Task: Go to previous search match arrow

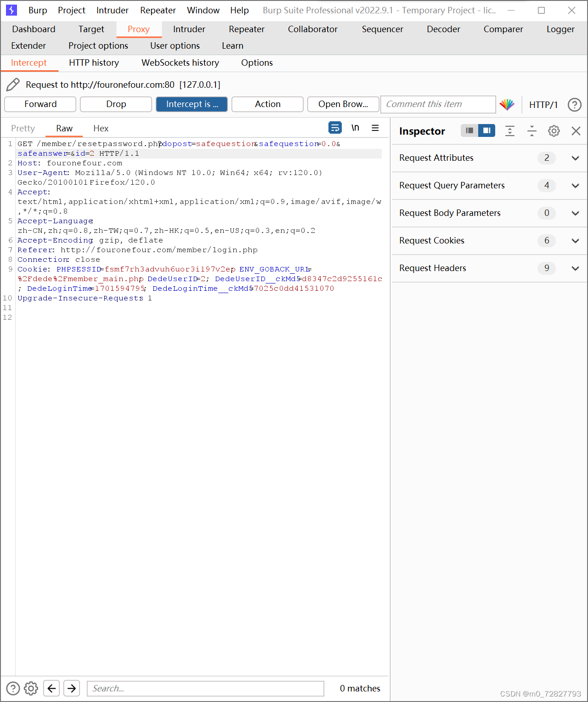Action: (51, 688)
